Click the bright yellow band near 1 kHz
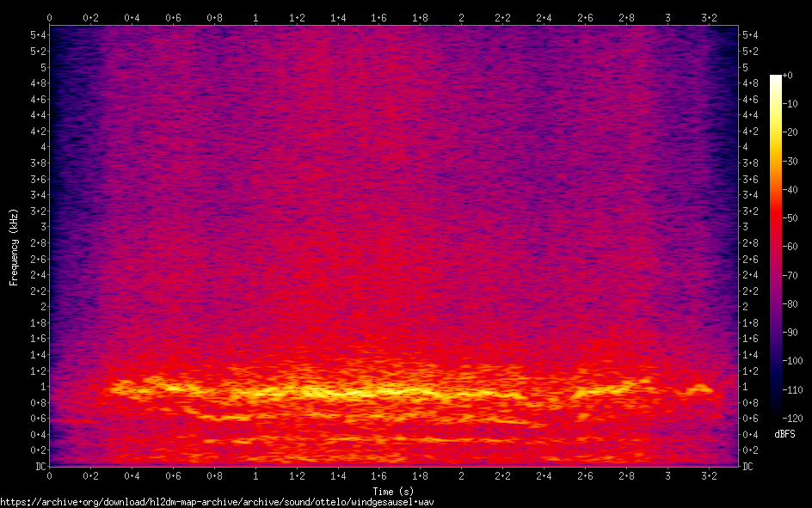This screenshot has height=508, width=812. [x=361, y=393]
